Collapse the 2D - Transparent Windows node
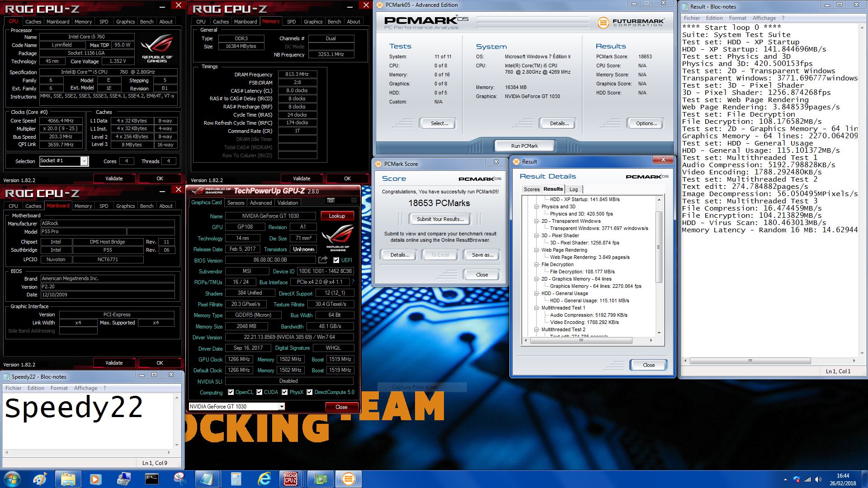 537,221
